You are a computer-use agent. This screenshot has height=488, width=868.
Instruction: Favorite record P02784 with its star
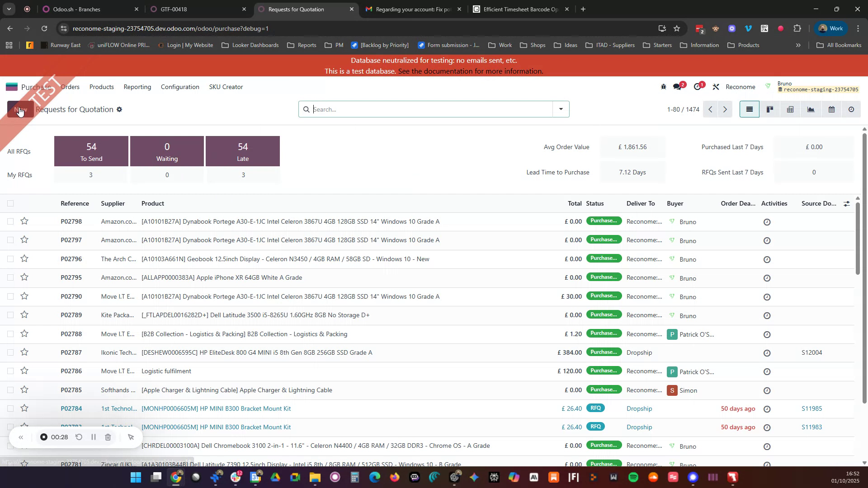pos(24,408)
